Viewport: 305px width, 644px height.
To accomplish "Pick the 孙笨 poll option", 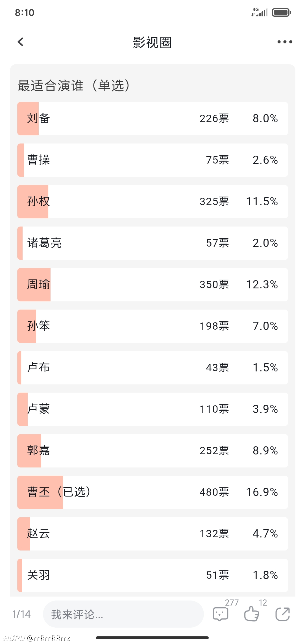I will (152, 326).
